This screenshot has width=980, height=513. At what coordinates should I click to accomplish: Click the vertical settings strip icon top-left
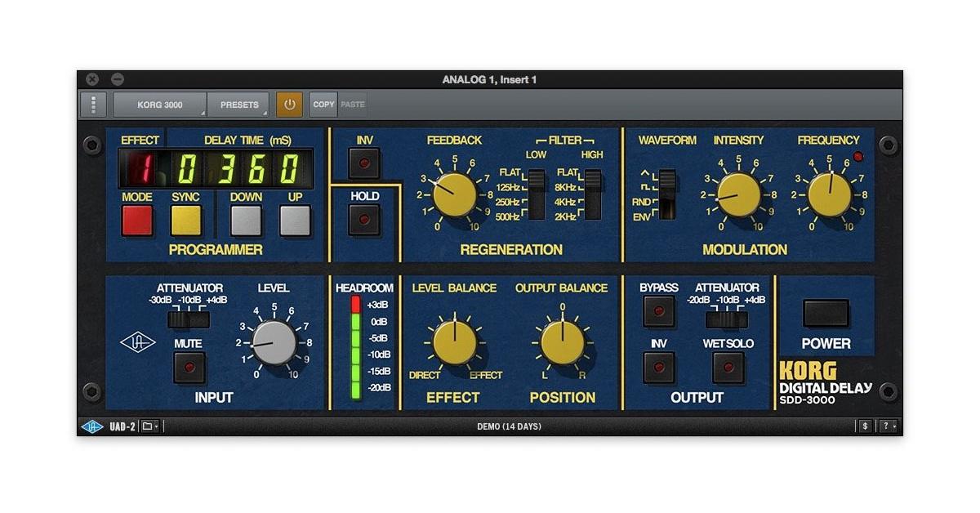(93, 104)
